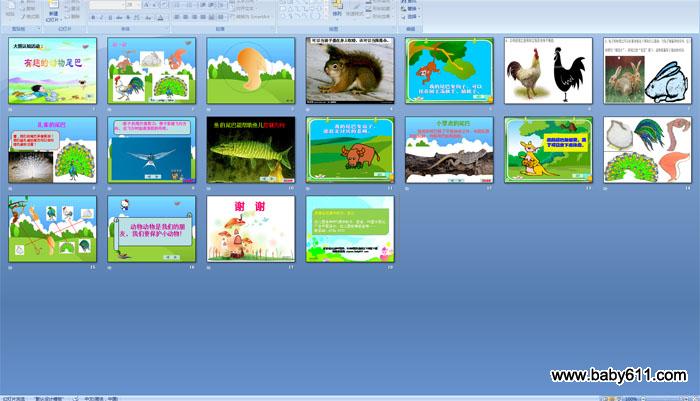Click the font color button
The height and width of the screenshot is (401, 700).
(160, 17)
